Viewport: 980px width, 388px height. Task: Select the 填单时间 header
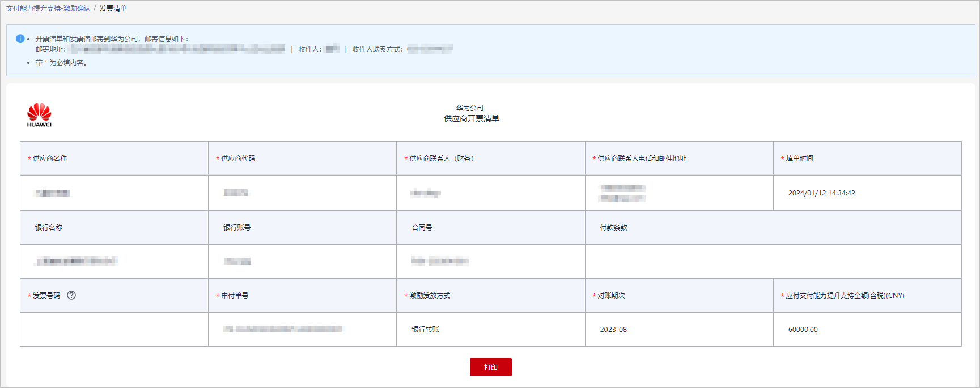(x=867, y=159)
